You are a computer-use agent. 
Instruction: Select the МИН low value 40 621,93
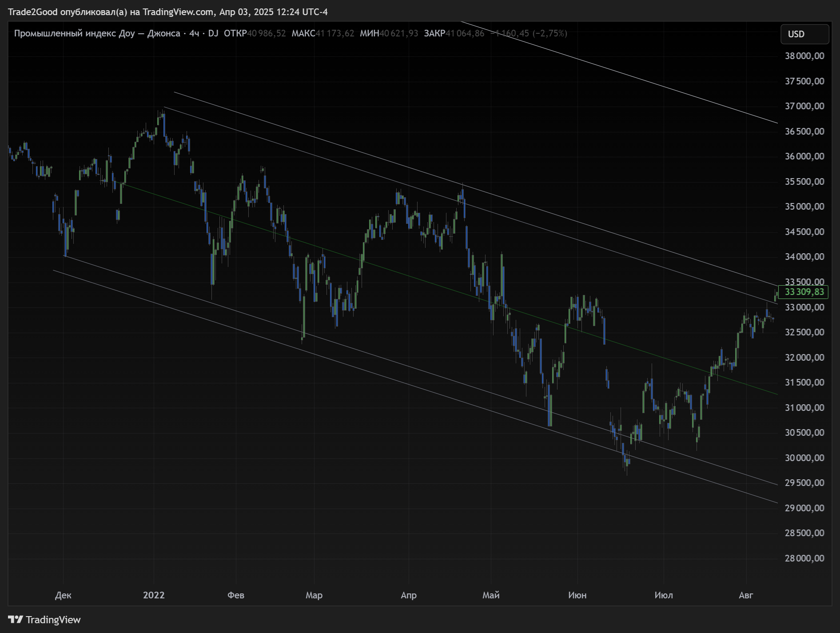point(398,33)
